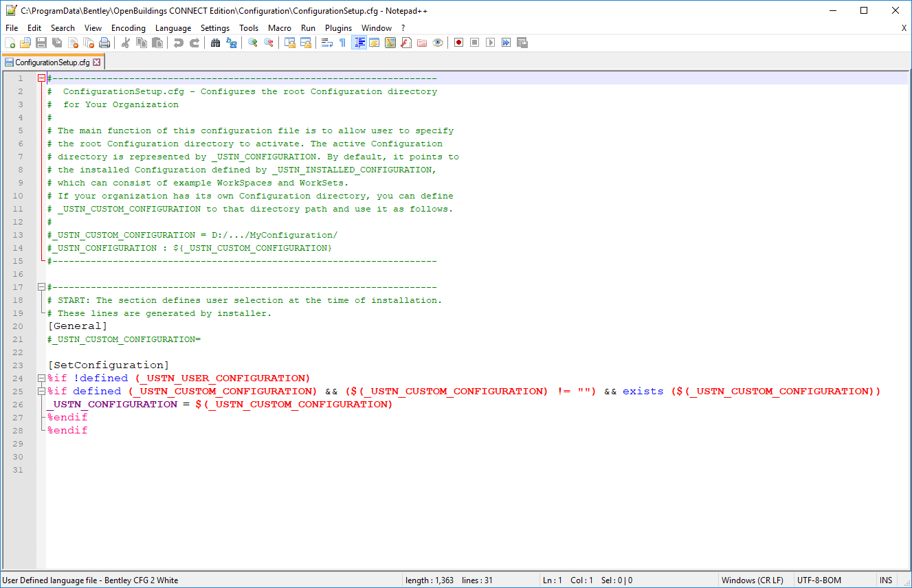Close the ConfigurationSetup.cfg tab
The height and width of the screenshot is (588, 912).
click(97, 63)
